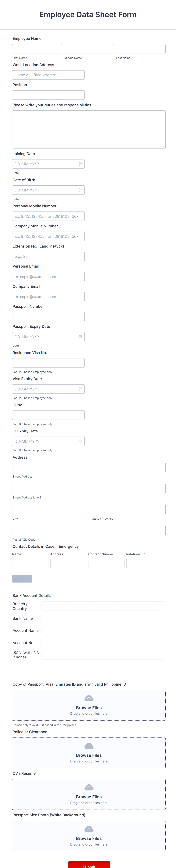
Task: Open the ID Expiry Date calendar picker
Action: [80, 441]
